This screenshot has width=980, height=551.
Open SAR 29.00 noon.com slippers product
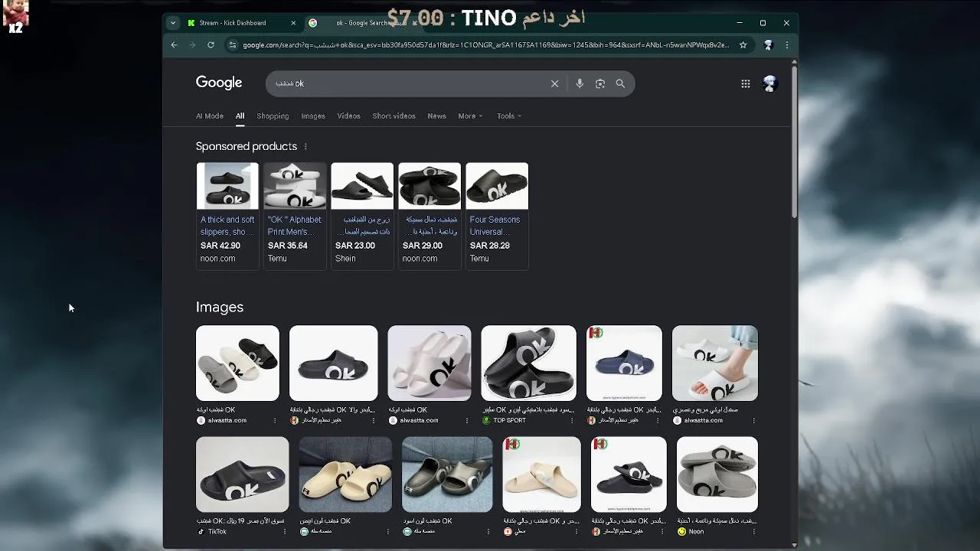pos(430,216)
